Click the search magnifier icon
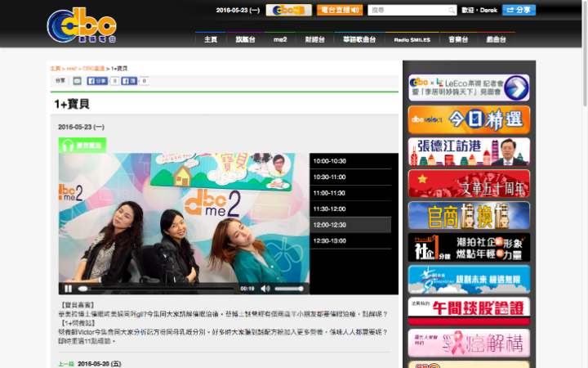 452,10
